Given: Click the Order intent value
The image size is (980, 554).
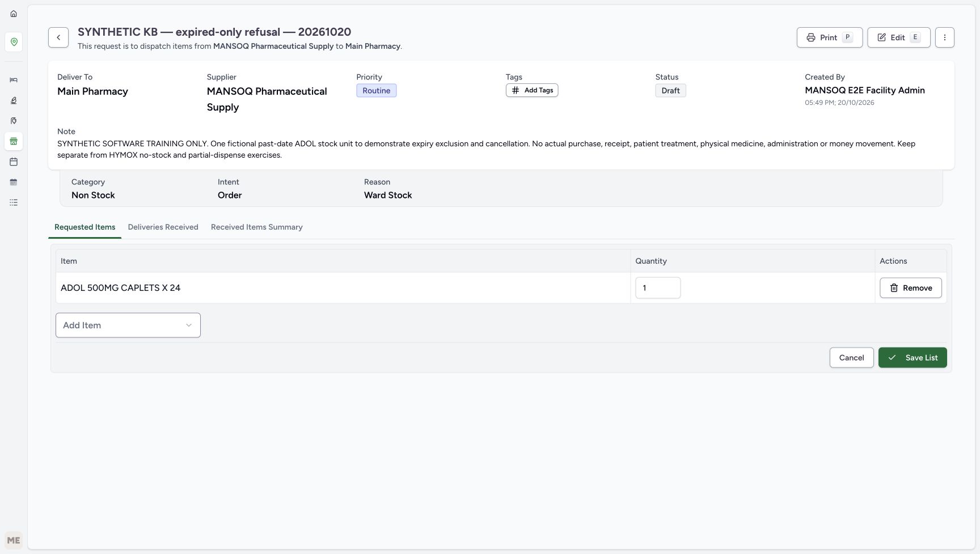Looking at the screenshot, I should [230, 195].
